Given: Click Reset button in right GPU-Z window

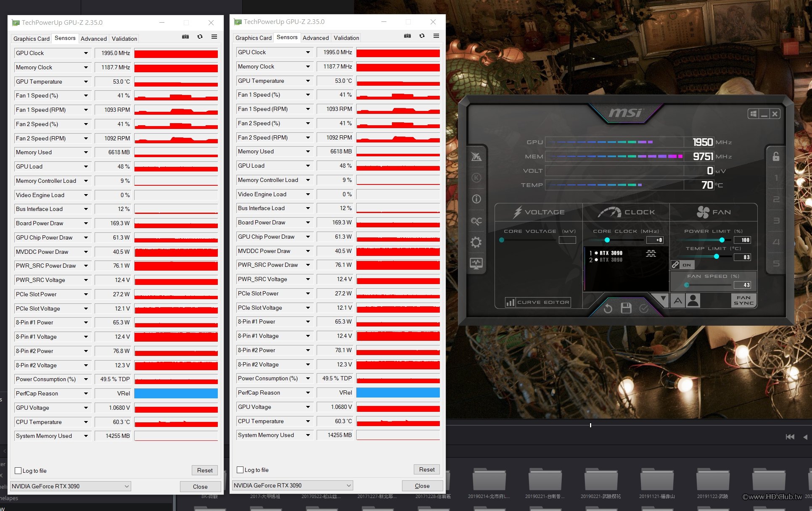Looking at the screenshot, I should pos(427,469).
